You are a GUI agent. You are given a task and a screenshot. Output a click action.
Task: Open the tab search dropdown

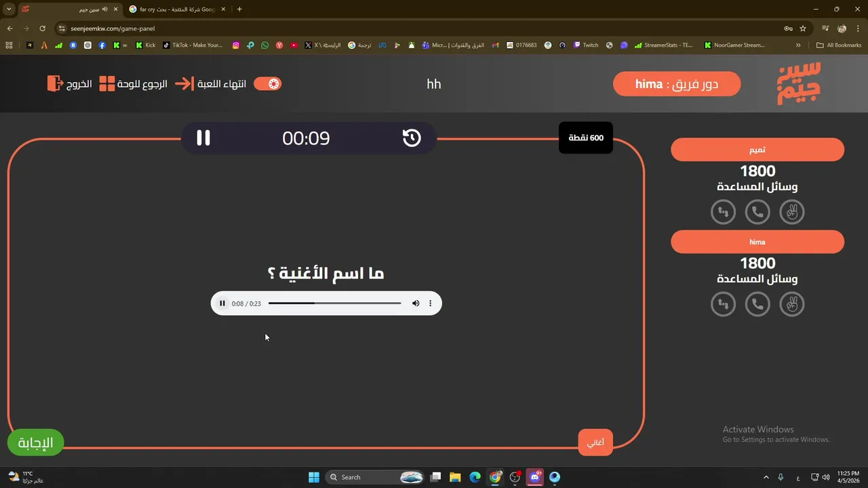pyautogui.click(x=9, y=9)
